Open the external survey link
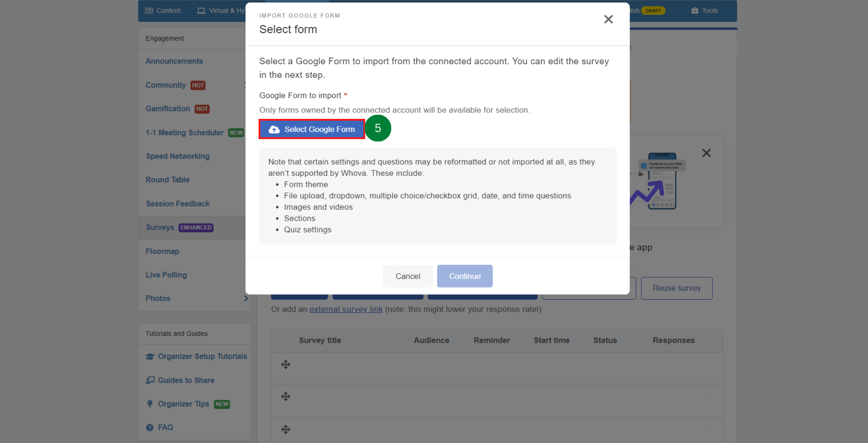This screenshot has width=868, height=443. point(346,309)
